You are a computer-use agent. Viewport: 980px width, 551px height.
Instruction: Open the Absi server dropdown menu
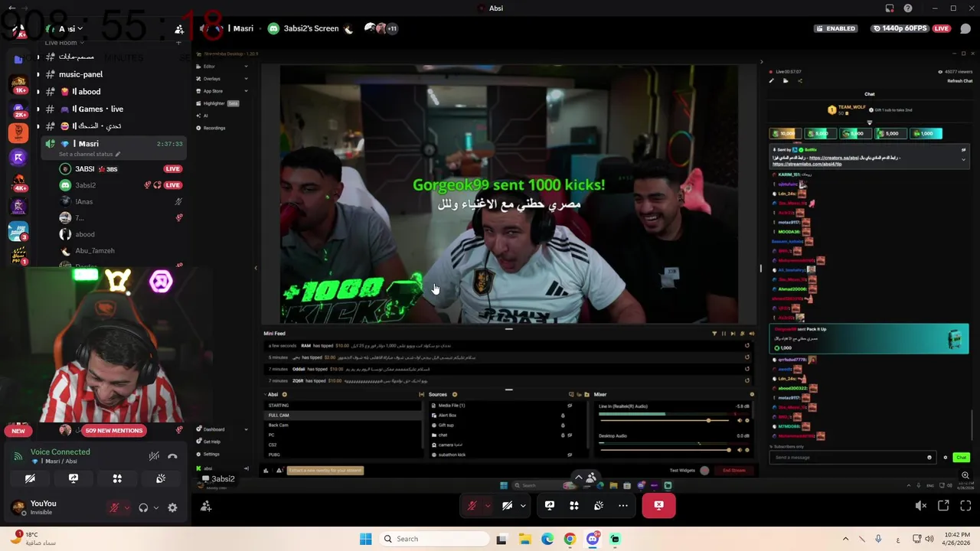pyautogui.click(x=69, y=29)
